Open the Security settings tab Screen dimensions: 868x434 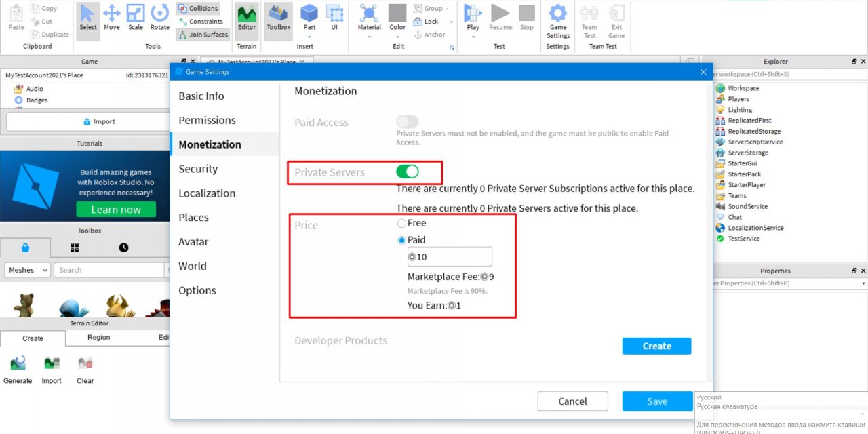pos(198,169)
